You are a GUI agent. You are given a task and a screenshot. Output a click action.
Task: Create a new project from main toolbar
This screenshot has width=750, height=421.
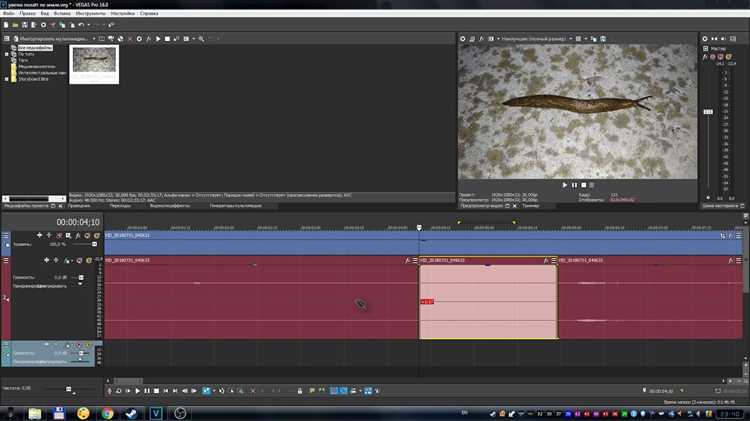pyautogui.click(x=6, y=25)
